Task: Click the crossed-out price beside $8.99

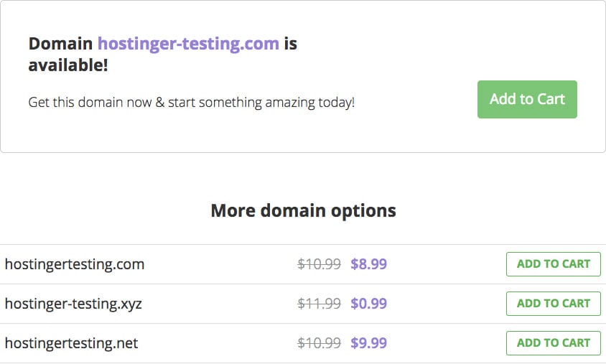Action: (x=319, y=264)
